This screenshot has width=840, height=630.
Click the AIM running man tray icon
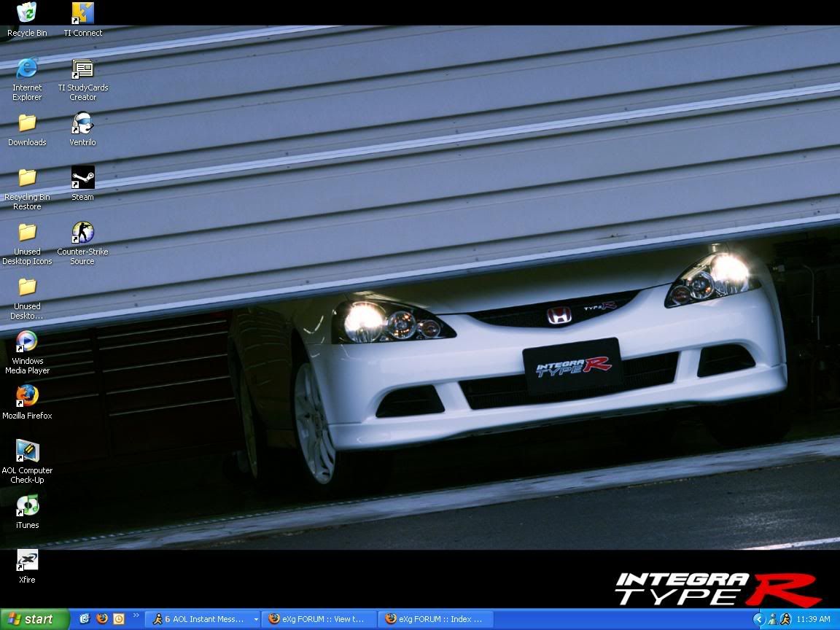[785, 619]
